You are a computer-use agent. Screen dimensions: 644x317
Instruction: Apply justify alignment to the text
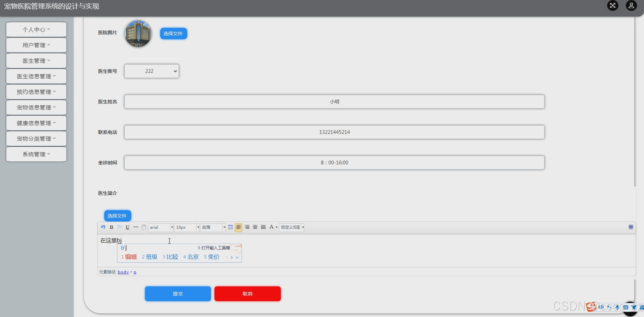point(263,227)
